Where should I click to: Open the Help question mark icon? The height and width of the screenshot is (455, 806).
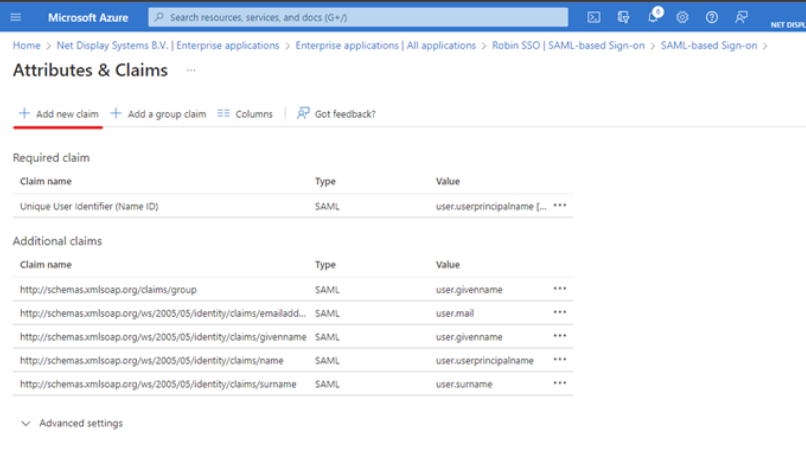(x=711, y=17)
